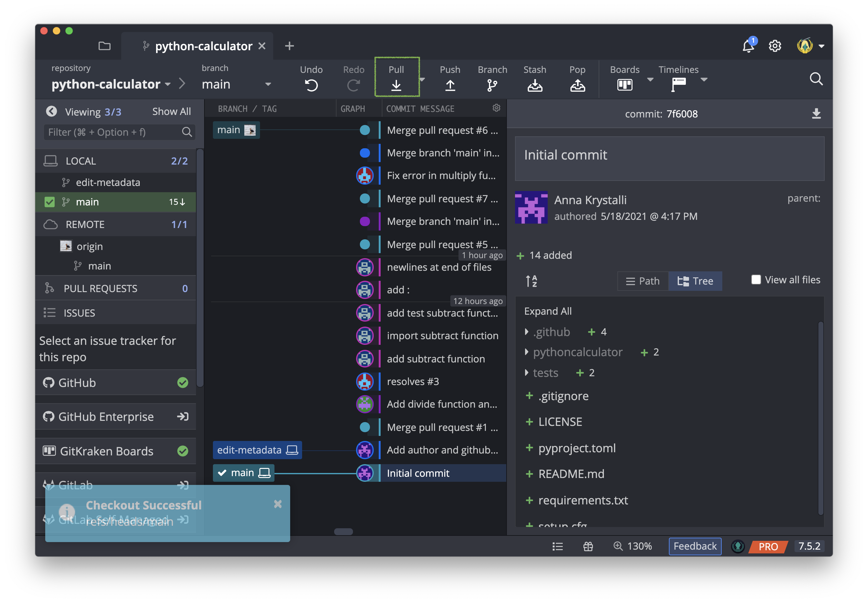Click the PRO badge
The image size is (868, 603).
(x=768, y=546)
